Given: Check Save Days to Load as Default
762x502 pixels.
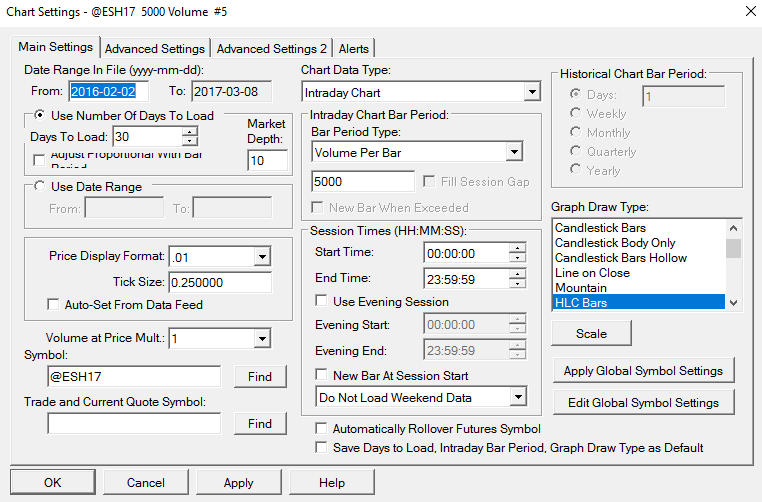Looking at the screenshot, I should pos(321,447).
